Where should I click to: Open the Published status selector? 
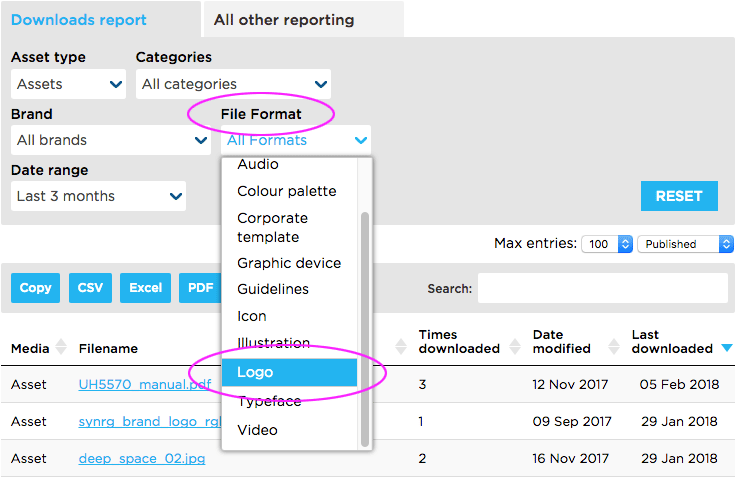685,244
